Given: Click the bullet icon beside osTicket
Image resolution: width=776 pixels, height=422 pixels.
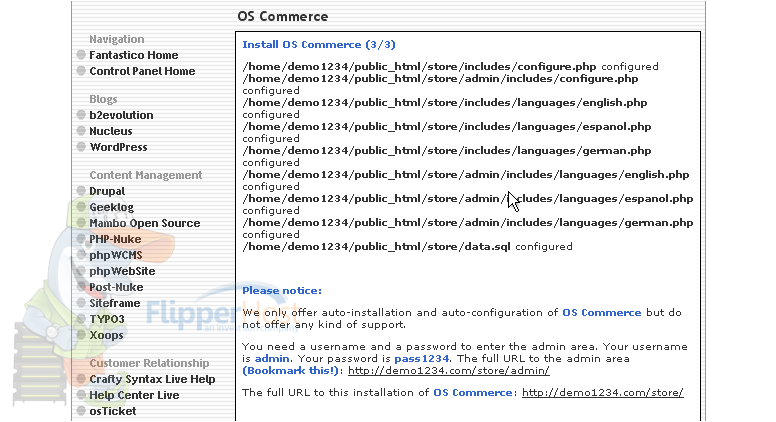Looking at the screenshot, I should [x=81, y=411].
